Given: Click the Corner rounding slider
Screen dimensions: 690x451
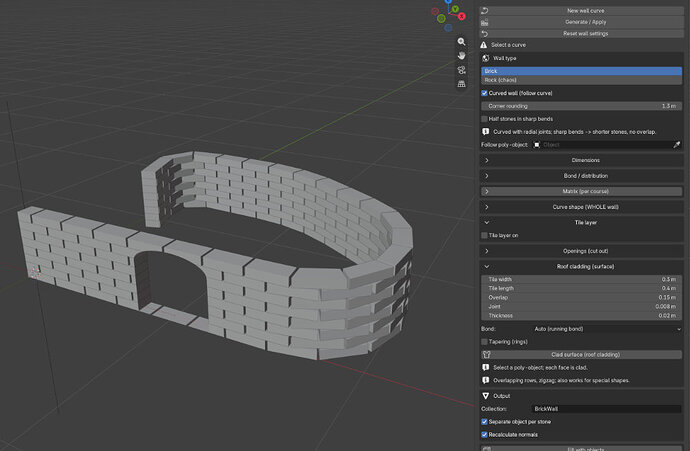Looking at the screenshot, I should point(581,106).
